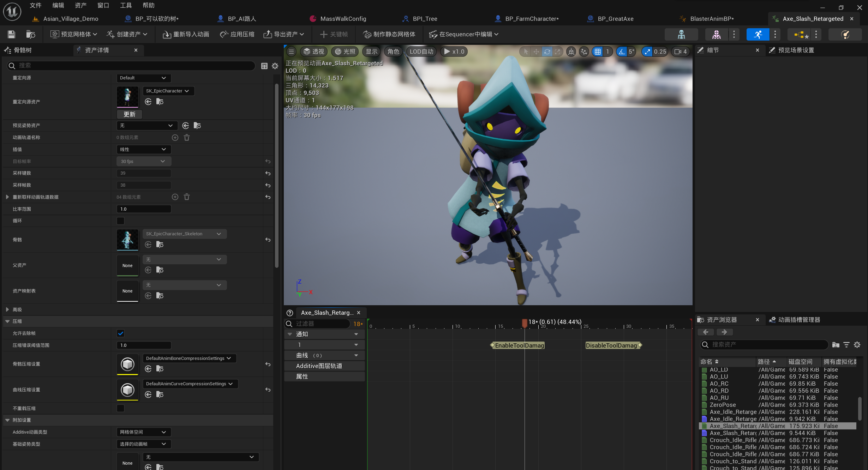Open 在Sequencer中编辑 toolbar button
The image size is (868, 470).
[463, 34]
